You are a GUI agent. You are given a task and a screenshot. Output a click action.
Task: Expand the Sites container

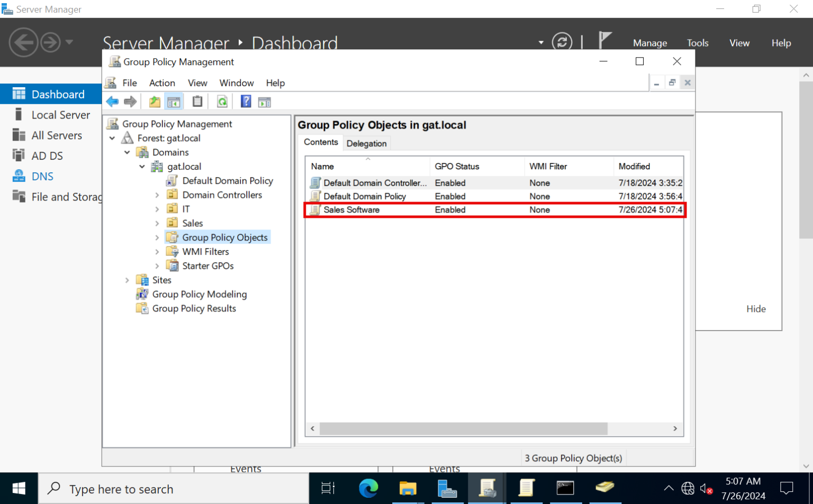pos(127,280)
